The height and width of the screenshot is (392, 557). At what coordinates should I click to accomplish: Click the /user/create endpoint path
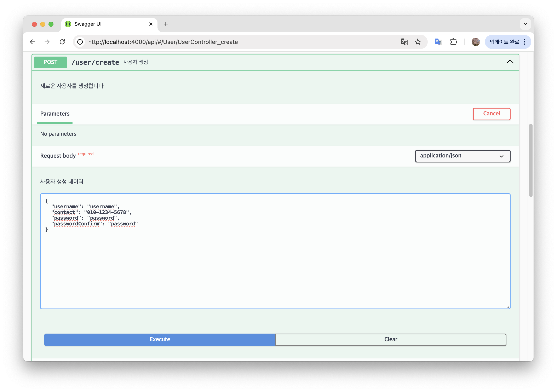[x=95, y=62]
